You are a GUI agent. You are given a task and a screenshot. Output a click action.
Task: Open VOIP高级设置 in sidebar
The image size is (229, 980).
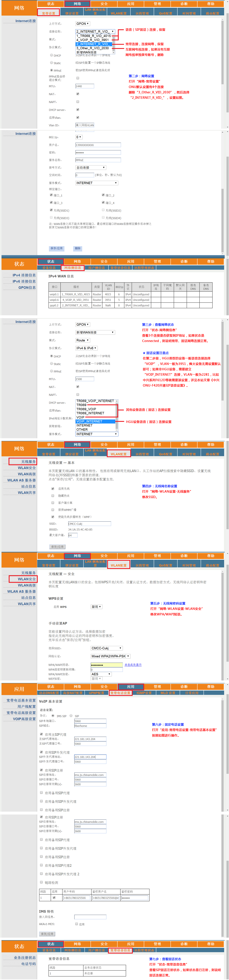[24, 719]
